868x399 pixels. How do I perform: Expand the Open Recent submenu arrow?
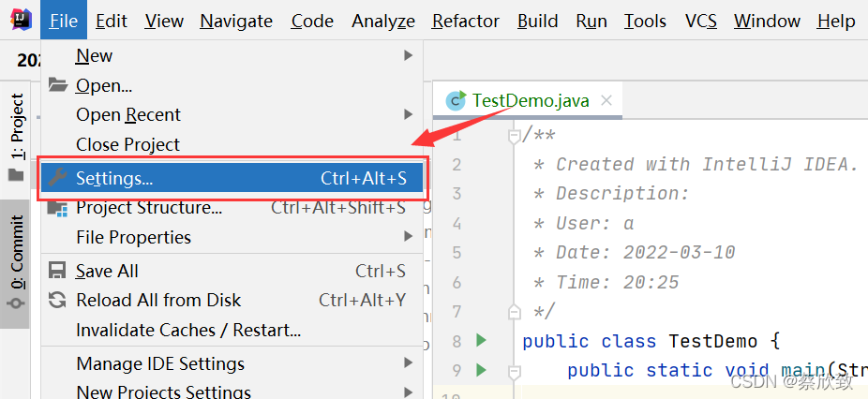409,114
